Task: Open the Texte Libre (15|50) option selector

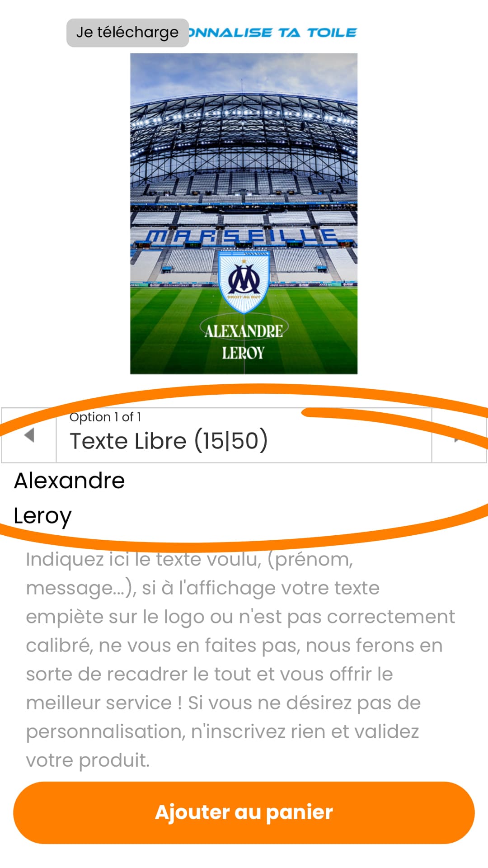Action: pos(244,435)
